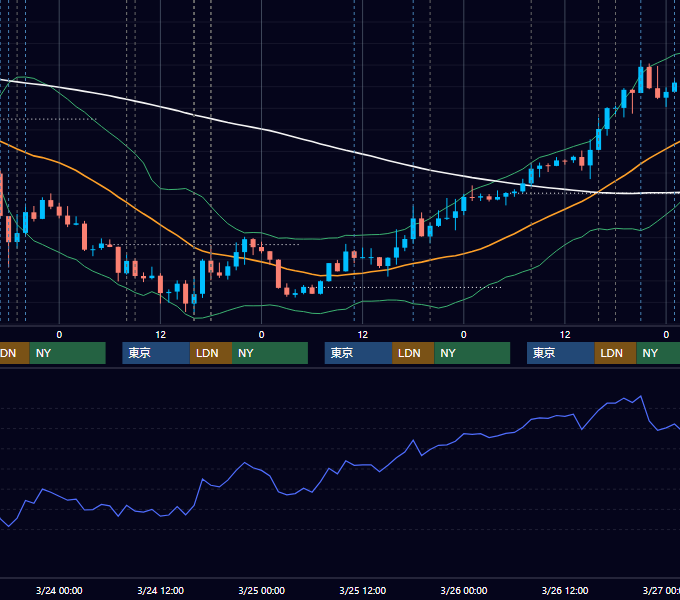
Task: Click the 3/26 12:00 time axis label
Action: [x=565, y=590]
